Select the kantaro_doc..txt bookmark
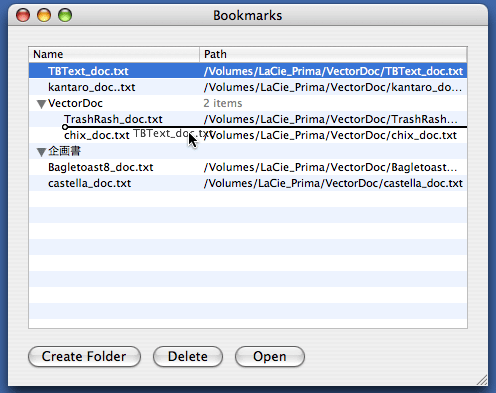Image resolution: width=496 pixels, height=393 pixels. (x=92, y=87)
